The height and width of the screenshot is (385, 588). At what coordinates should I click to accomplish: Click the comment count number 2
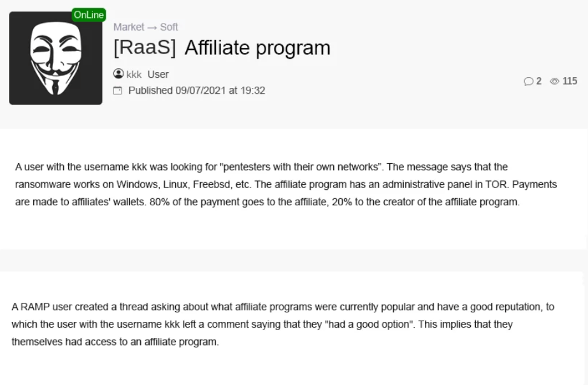click(x=539, y=81)
